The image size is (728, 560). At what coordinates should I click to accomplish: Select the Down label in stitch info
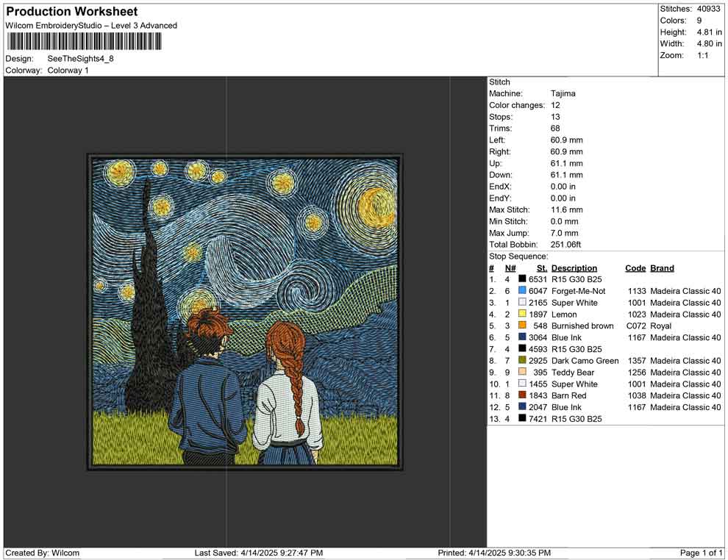click(501, 175)
